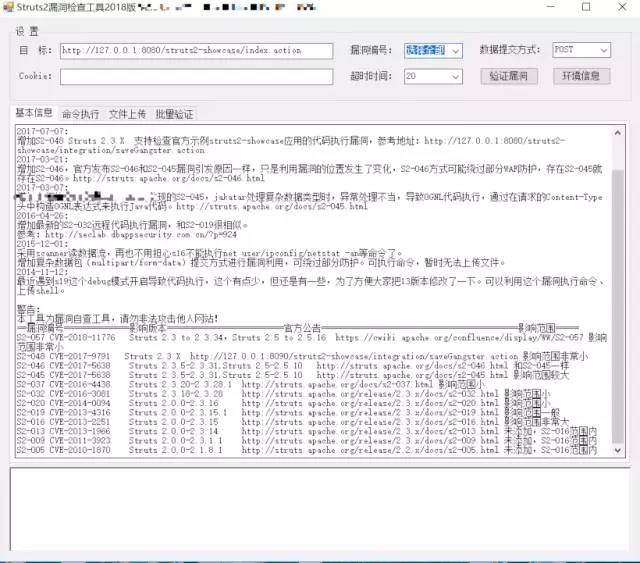Viewport: 640px width, 563px height.
Task: Click the S2-019 CVE-2013-4316 row
Action: pyautogui.click(x=288, y=413)
